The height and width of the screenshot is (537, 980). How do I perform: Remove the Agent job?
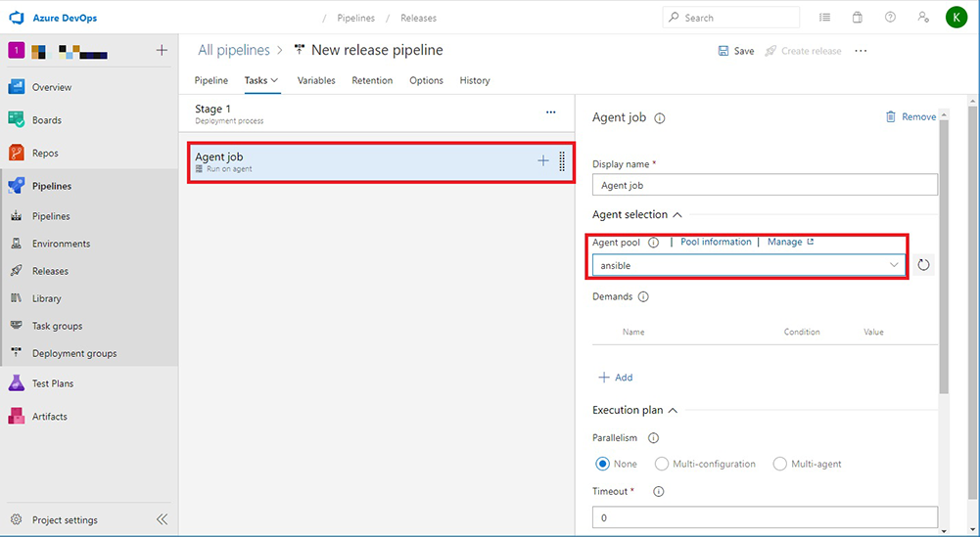point(910,116)
